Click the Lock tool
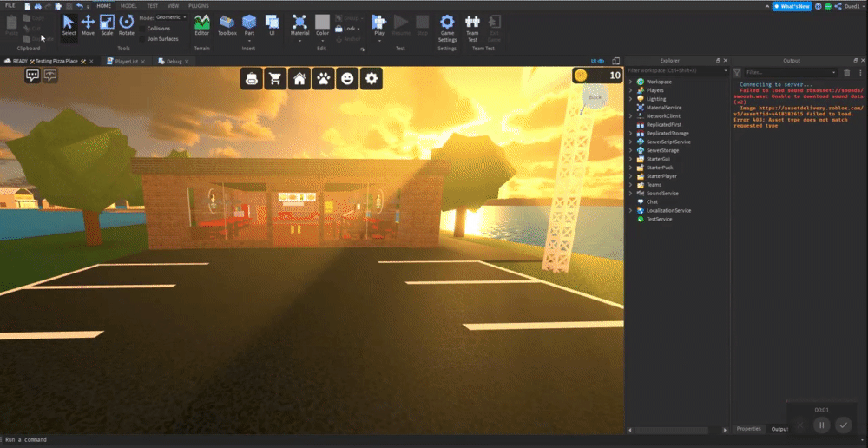868x448 pixels. (347, 29)
